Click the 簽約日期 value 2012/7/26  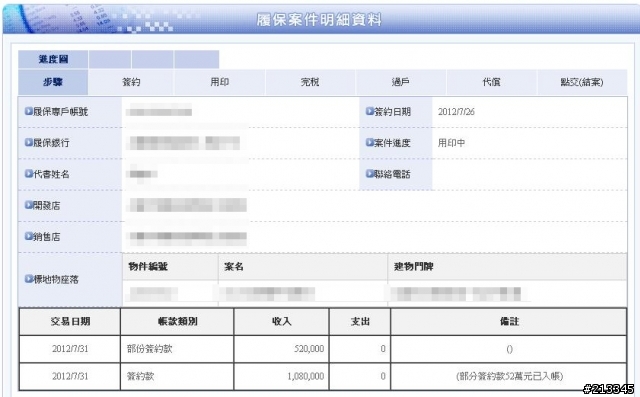point(456,111)
